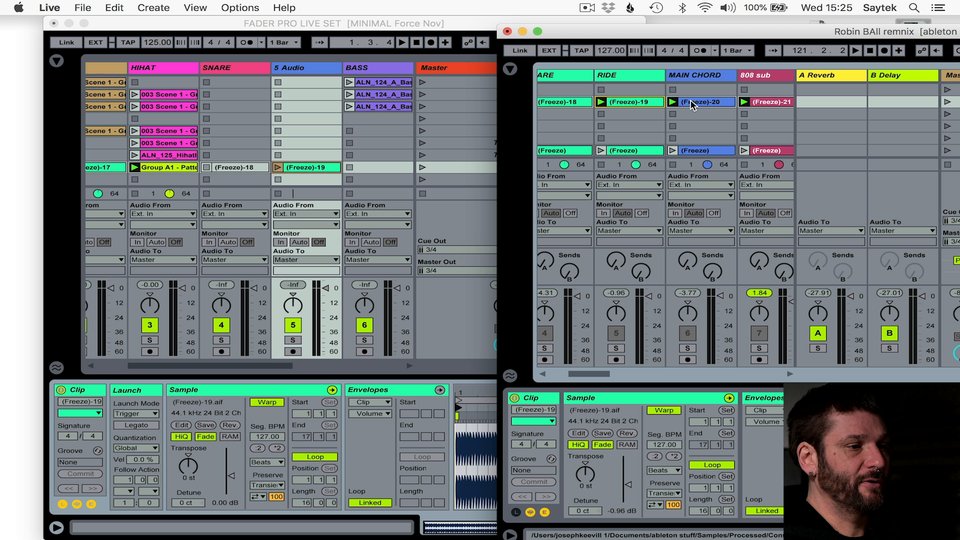
Task: Open Launch Mode Trigger dropdown
Action: (x=136, y=413)
